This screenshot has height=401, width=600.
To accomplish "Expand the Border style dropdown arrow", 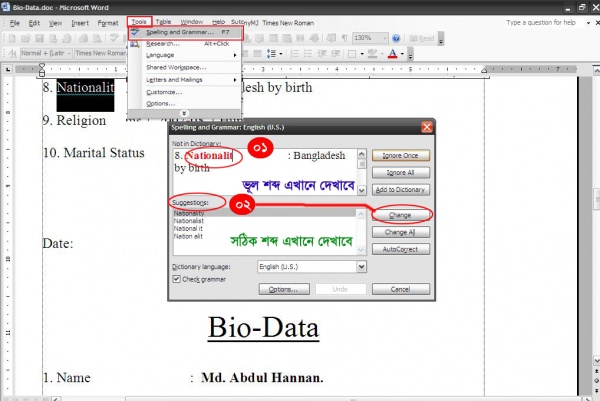I will 362,54.
